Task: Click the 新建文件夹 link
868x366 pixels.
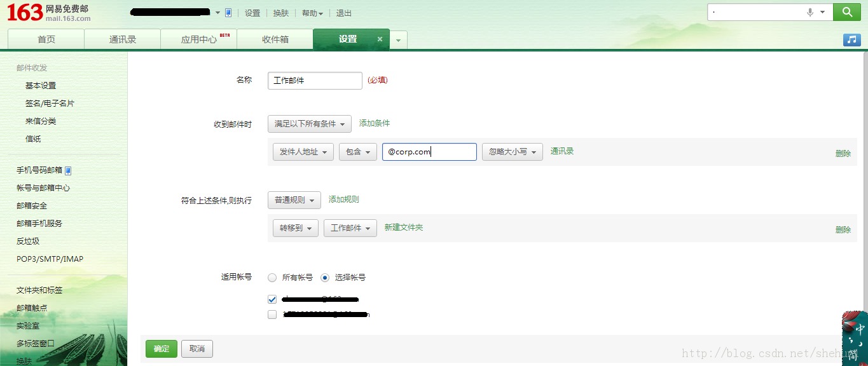Action: click(x=404, y=227)
